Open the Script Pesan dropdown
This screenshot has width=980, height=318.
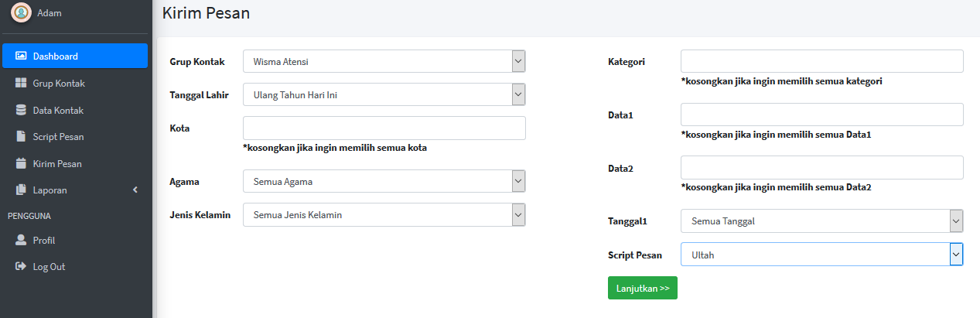821,254
